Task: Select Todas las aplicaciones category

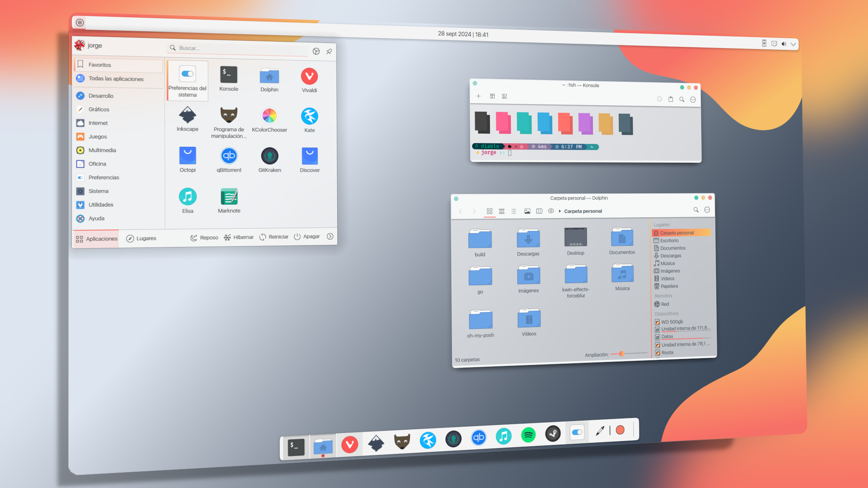Action: coord(119,79)
